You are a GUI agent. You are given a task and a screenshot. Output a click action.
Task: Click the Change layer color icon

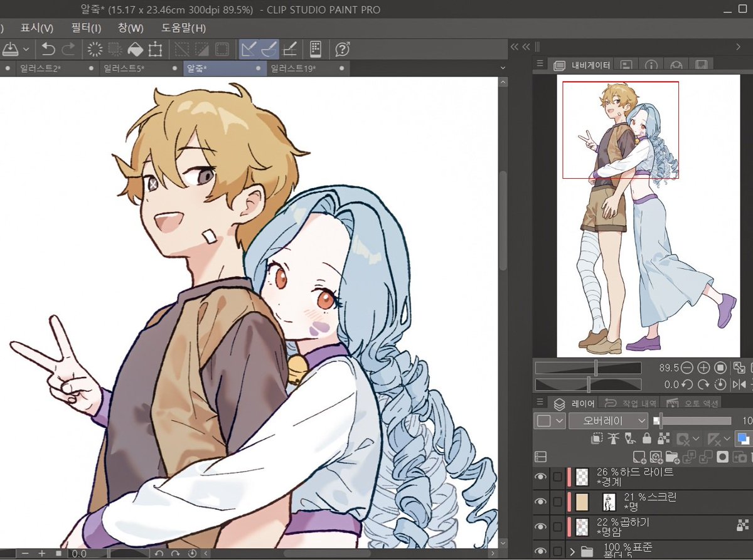(x=744, y=438)
